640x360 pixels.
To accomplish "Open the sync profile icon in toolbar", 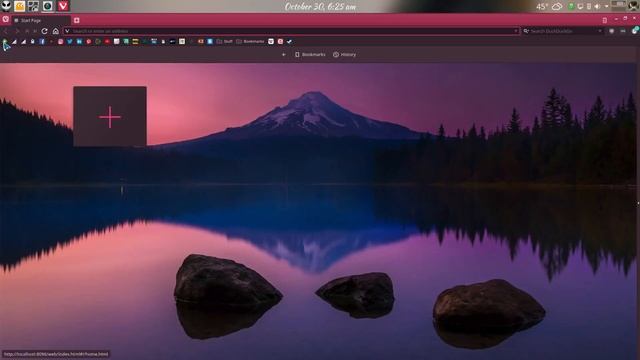I will pos(635,31).
